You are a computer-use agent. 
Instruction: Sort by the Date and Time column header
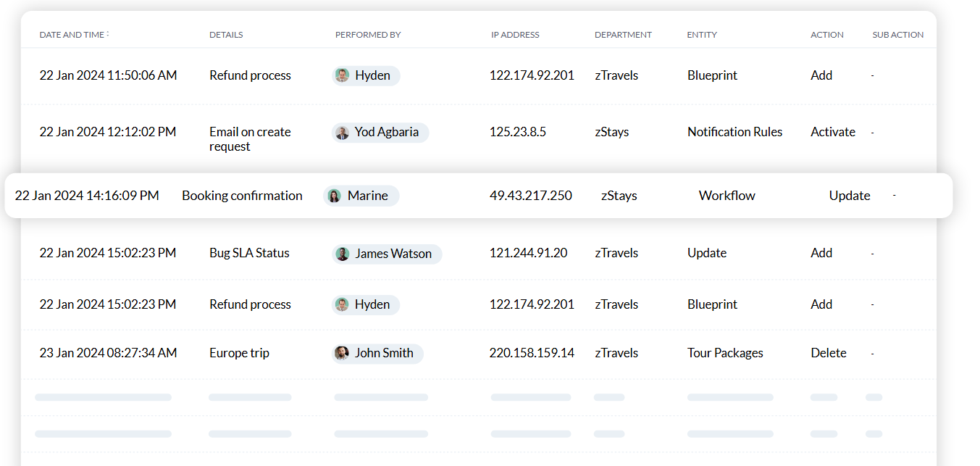coord(72,35)
